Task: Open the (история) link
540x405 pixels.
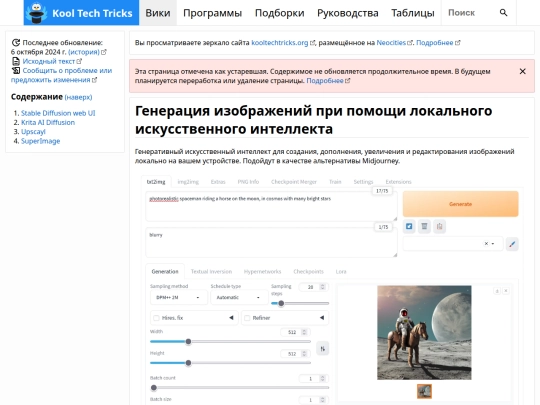Action: [x=84, y=52]
